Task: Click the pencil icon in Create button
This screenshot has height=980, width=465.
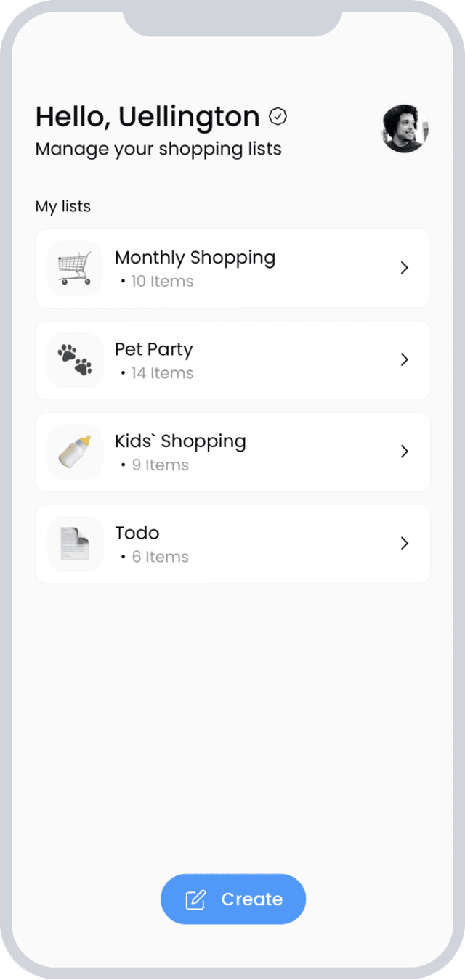Action: tap(195, 899)
